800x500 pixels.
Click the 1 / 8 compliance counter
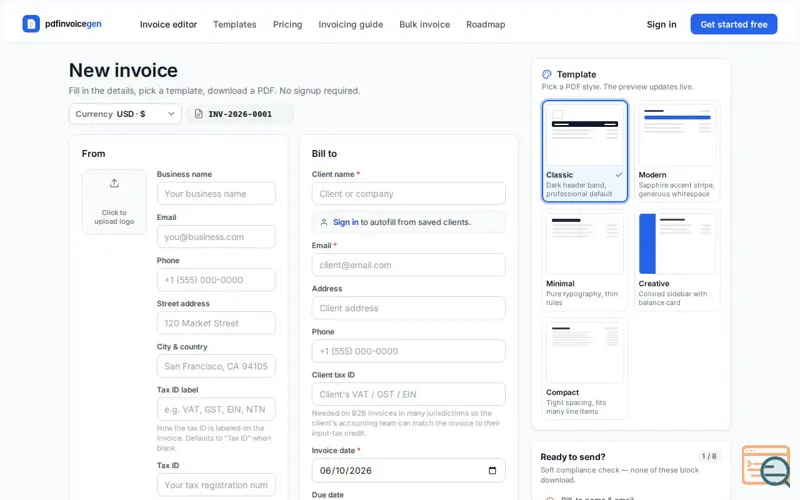(x=709, y=456)
